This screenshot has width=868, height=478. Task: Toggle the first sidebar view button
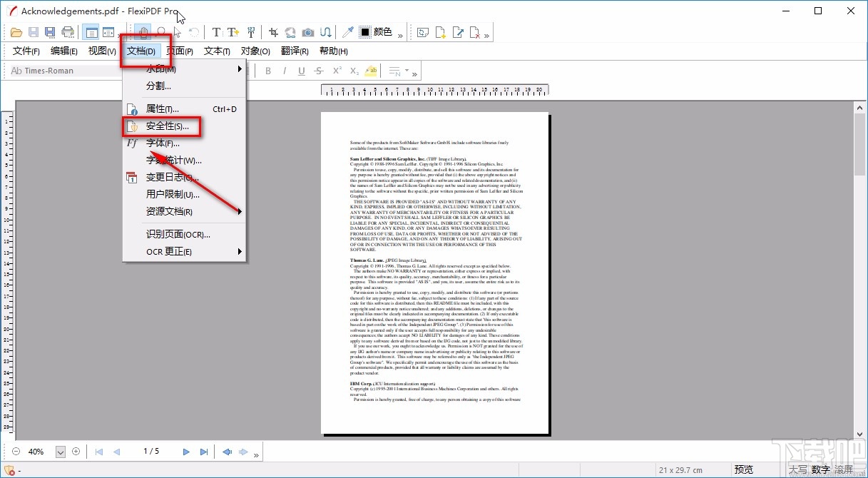click(x=91, y=32)
